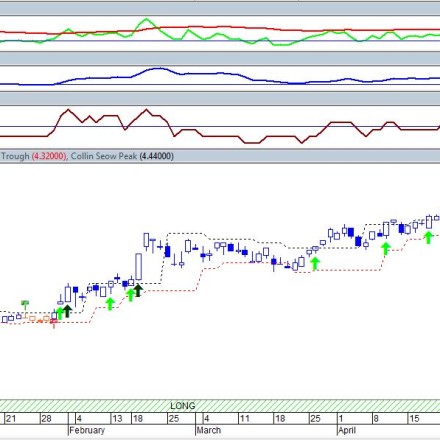Click the date label 21 on the axis

coord(11,418)
